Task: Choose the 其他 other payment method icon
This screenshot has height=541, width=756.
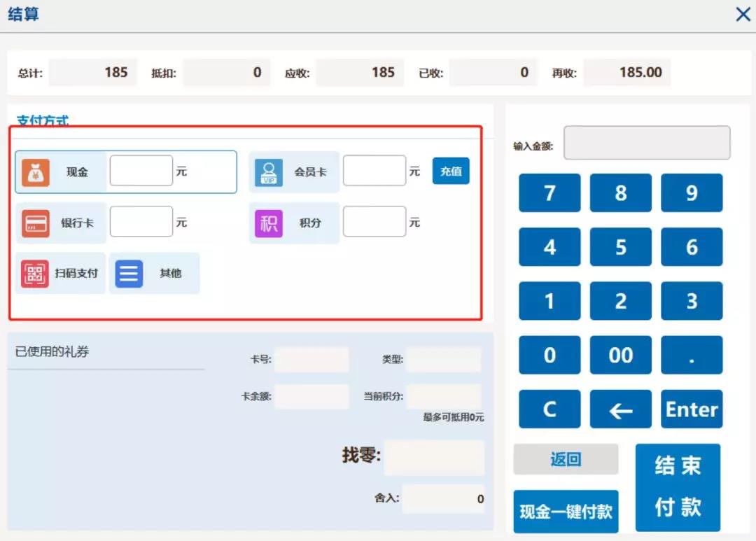Action: pos(128,273)
